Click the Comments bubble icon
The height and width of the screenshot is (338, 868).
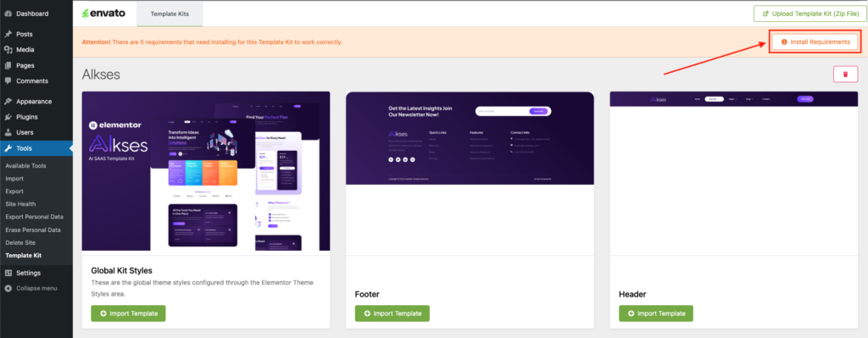point(8,80)
